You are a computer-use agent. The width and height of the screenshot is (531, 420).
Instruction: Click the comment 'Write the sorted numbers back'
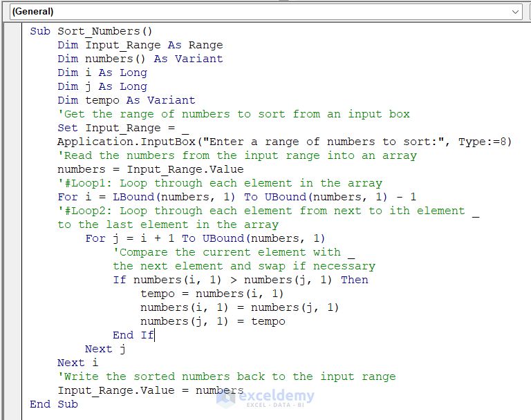pos(227,376)
